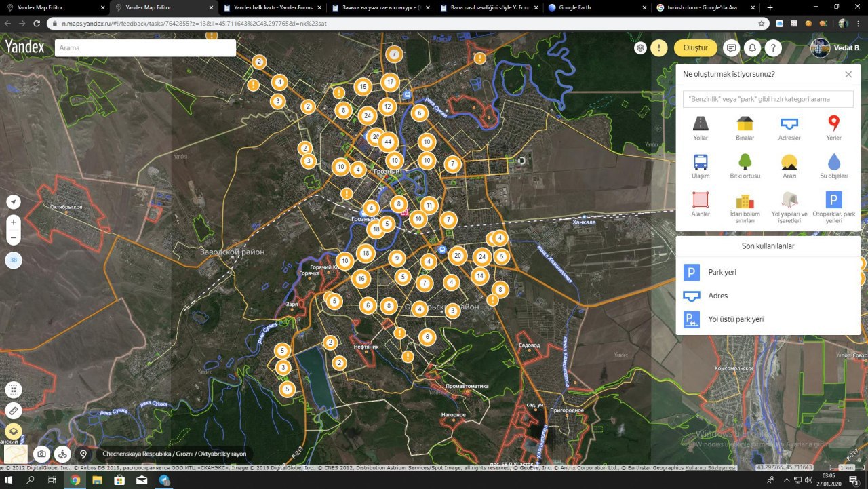Open map editor settings gear icon

tap(640, 48)
